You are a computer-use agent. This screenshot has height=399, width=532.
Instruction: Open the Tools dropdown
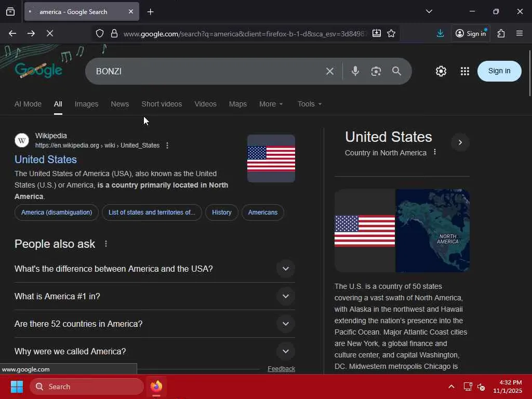click(310, 104)
